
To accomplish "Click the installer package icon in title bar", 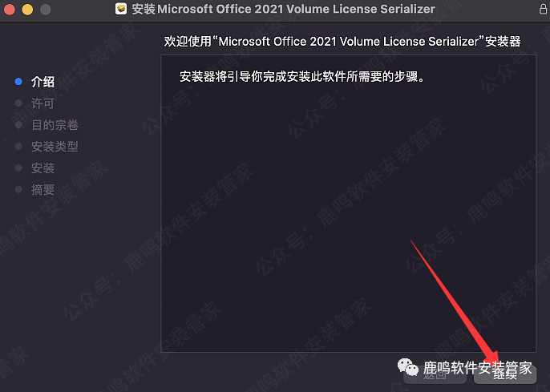I will coord(121,9).
